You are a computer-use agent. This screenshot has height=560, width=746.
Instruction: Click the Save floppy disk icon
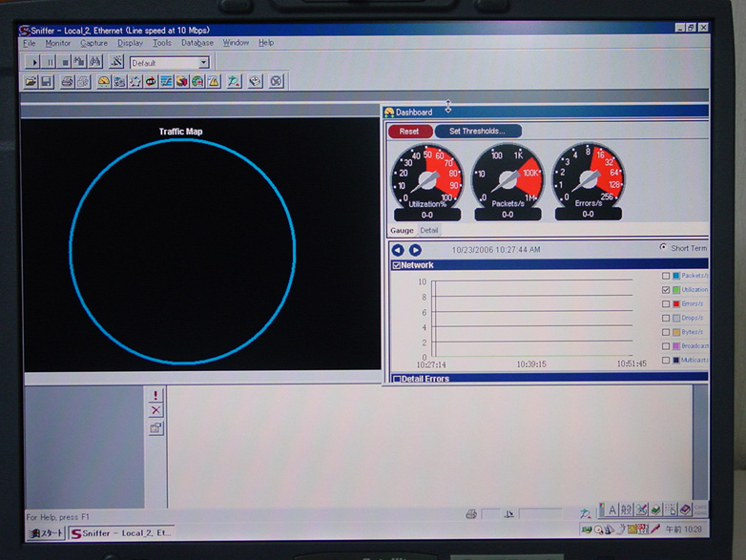coord(46,83)
